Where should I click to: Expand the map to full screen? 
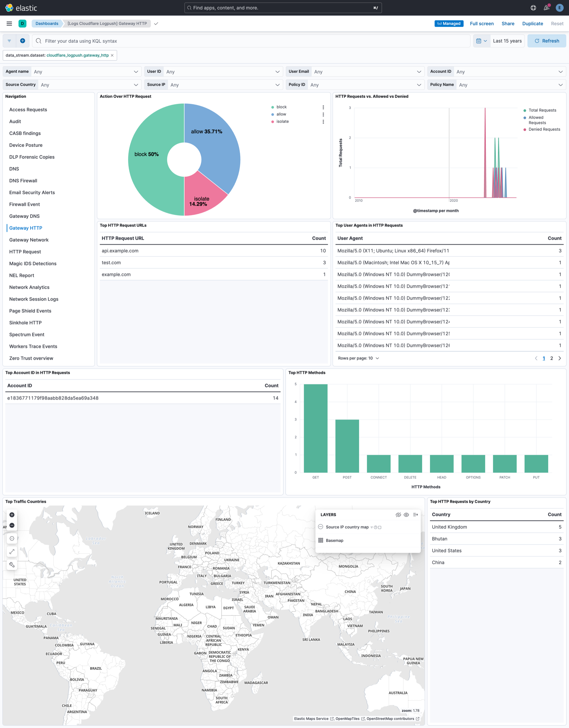(12, 551)
